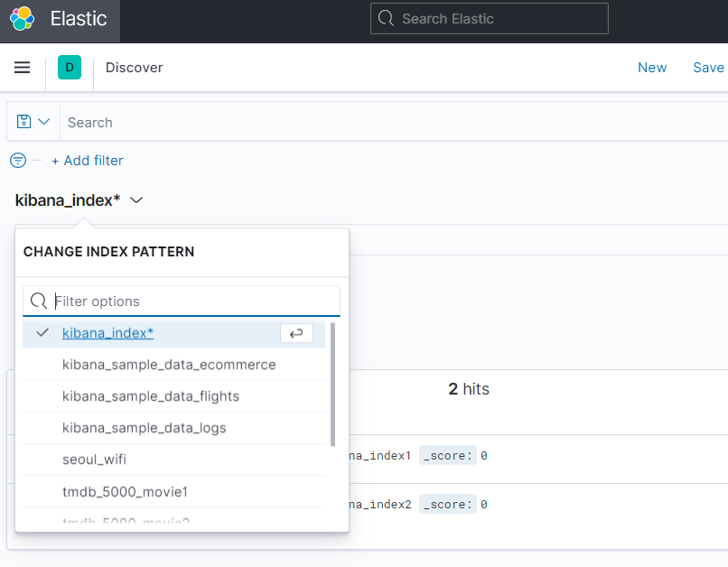Select kibana_sample_data_ecommerce index pattern
Image resolution: width=728 pixels, height=567 pixels.
(173, 365)
